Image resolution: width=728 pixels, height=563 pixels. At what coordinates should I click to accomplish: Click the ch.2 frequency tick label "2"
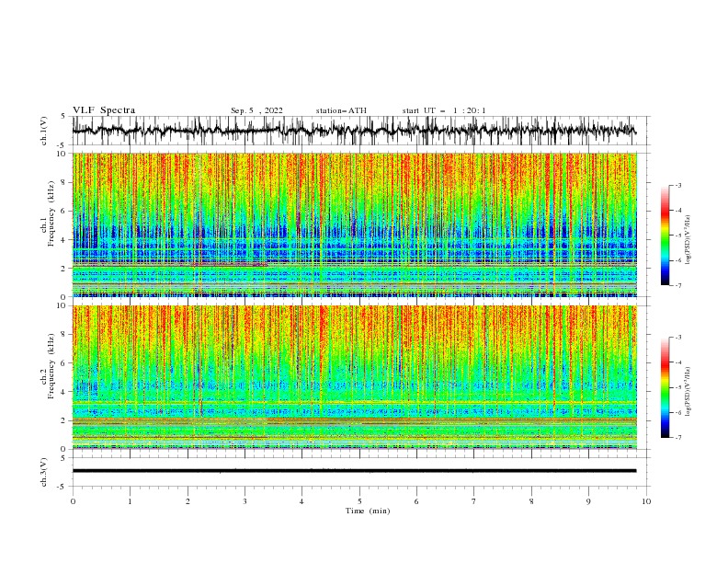63,420
